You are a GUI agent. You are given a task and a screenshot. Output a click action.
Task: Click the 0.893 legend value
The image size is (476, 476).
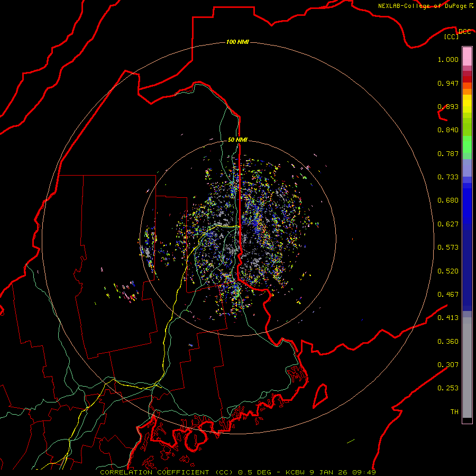pyautogui.click(x=448, y=106)
